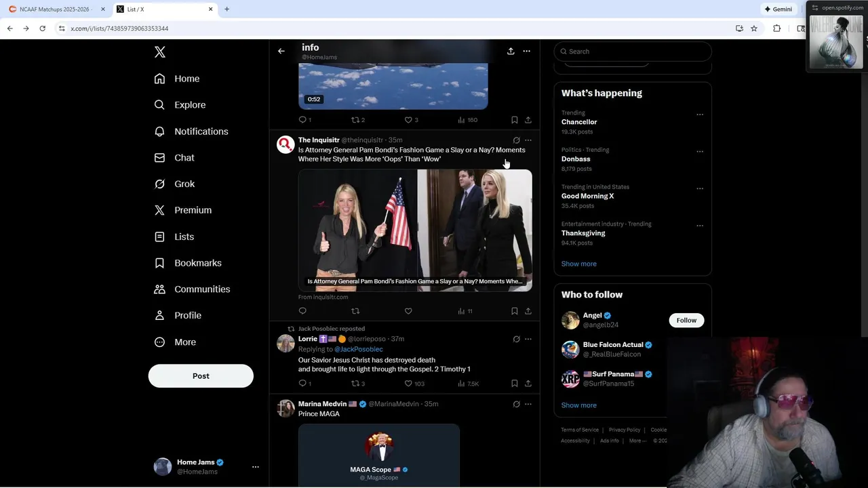This screenshot has width=868, height=488.
Task: Like the video post with 3 likes
Action: pyautogui.click(x=408, y=120)
